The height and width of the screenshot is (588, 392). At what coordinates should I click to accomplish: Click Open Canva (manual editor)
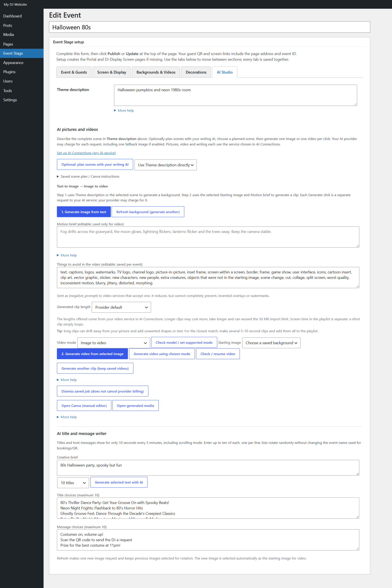click(x=84, y=405)
